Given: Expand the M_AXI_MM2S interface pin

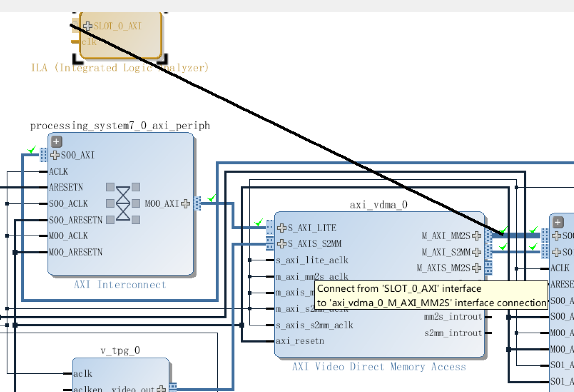Looking at the screenshot, I should 476,236.
